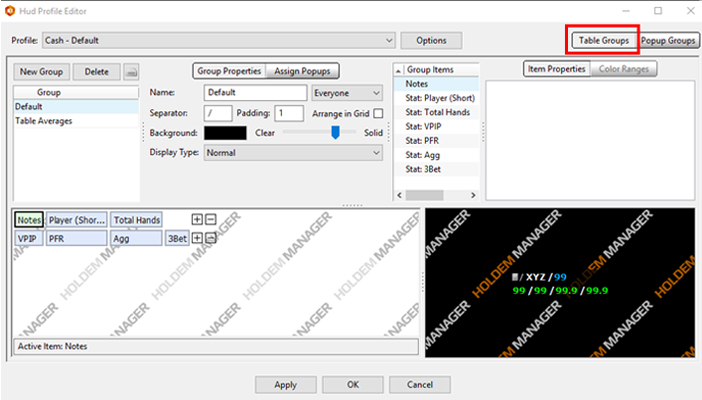702x400 pixels.
Task: Click the Clear-Solid opacity slider handle
Action: point(335,132)
